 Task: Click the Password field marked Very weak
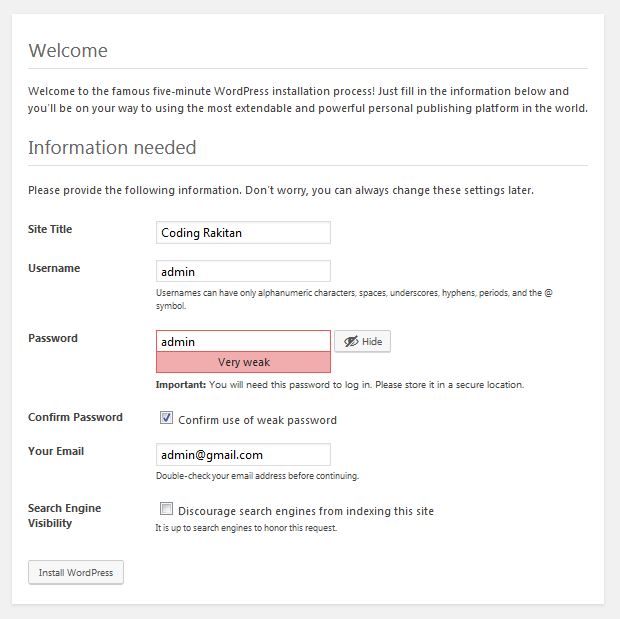(243, 341)
